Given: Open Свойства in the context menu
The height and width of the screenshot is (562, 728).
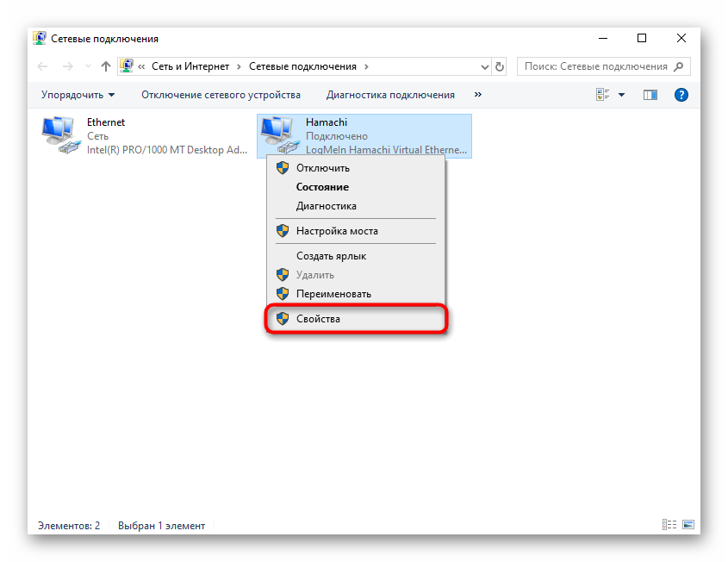Looking at the screenshot, I should tap(356, 319).
